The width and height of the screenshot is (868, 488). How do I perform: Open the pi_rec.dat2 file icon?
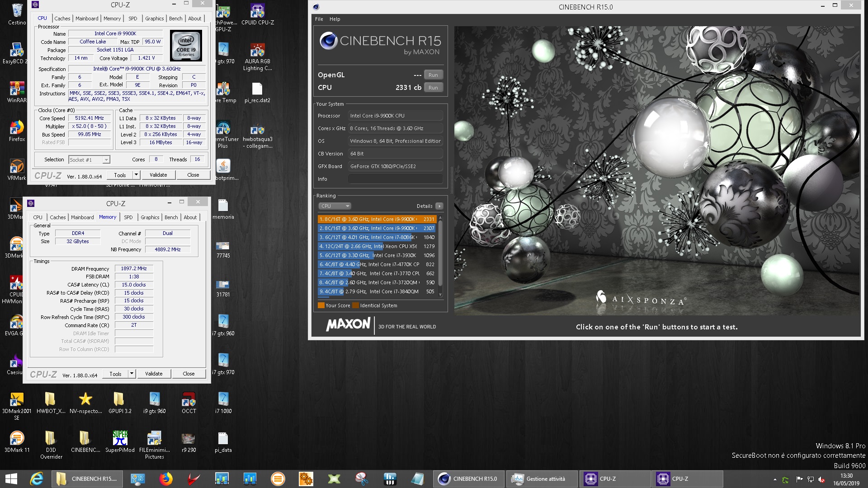[257, 92]
